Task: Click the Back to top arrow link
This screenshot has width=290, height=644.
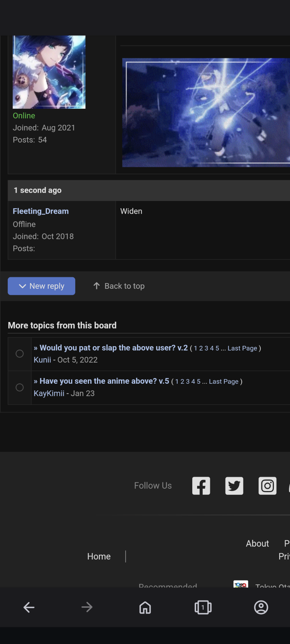Action: coord(119,286)
